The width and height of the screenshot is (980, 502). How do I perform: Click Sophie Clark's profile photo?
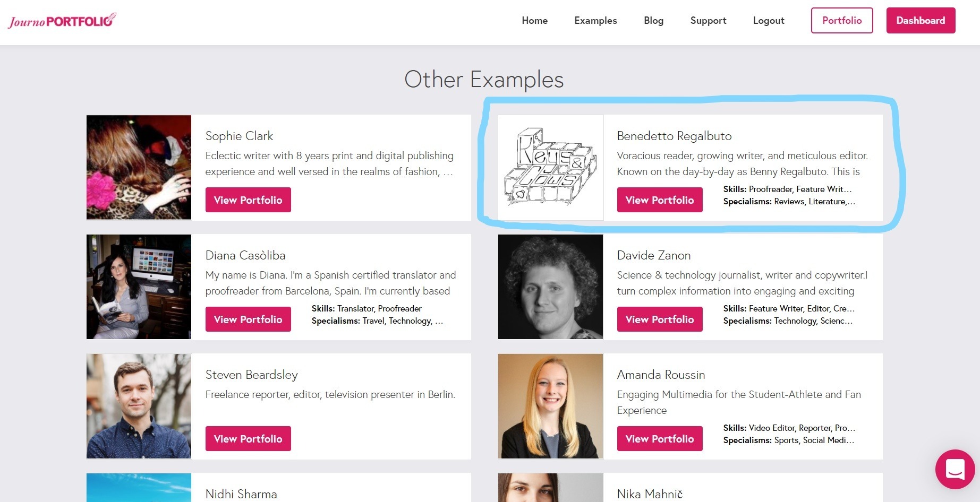tap(139, 167)
